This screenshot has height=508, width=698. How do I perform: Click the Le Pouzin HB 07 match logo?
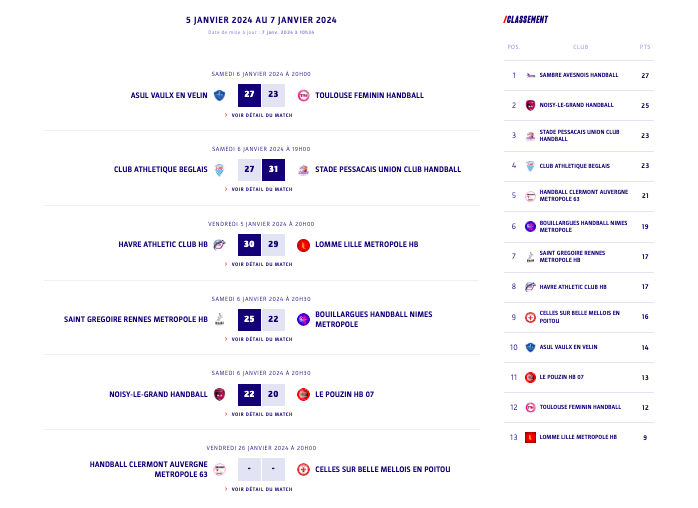click(x=303, y=394)
